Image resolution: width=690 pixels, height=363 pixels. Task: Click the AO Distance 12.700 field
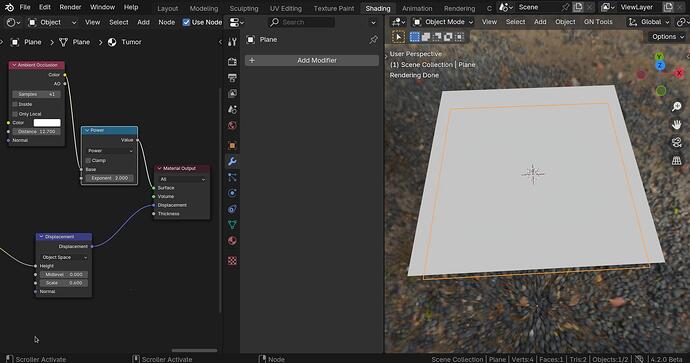click(37, 132)
